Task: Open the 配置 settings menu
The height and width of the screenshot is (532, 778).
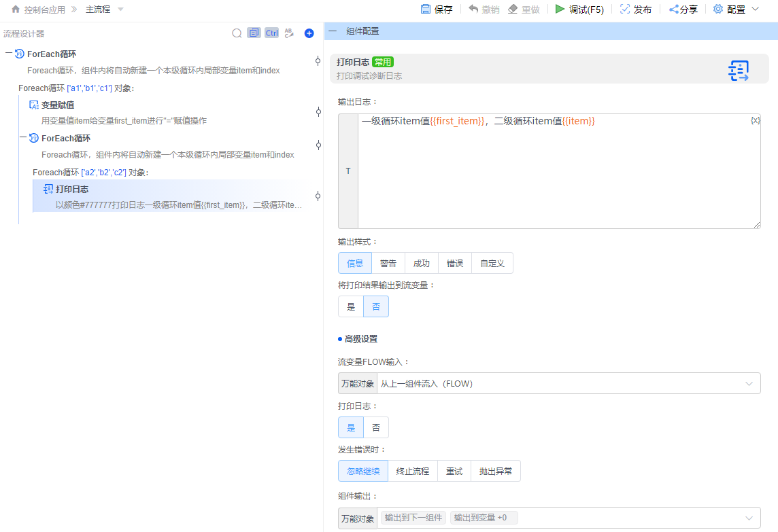Action: [x=736, y=10]
